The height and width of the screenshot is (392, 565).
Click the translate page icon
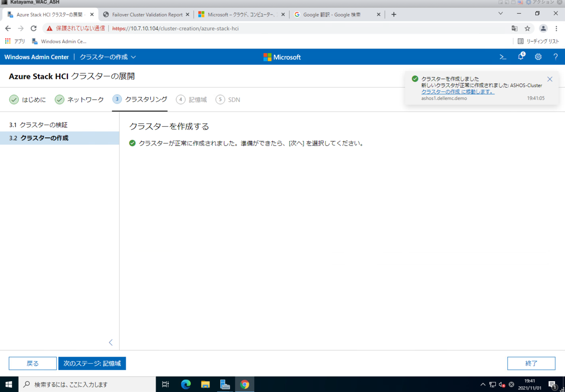[515, 28]
